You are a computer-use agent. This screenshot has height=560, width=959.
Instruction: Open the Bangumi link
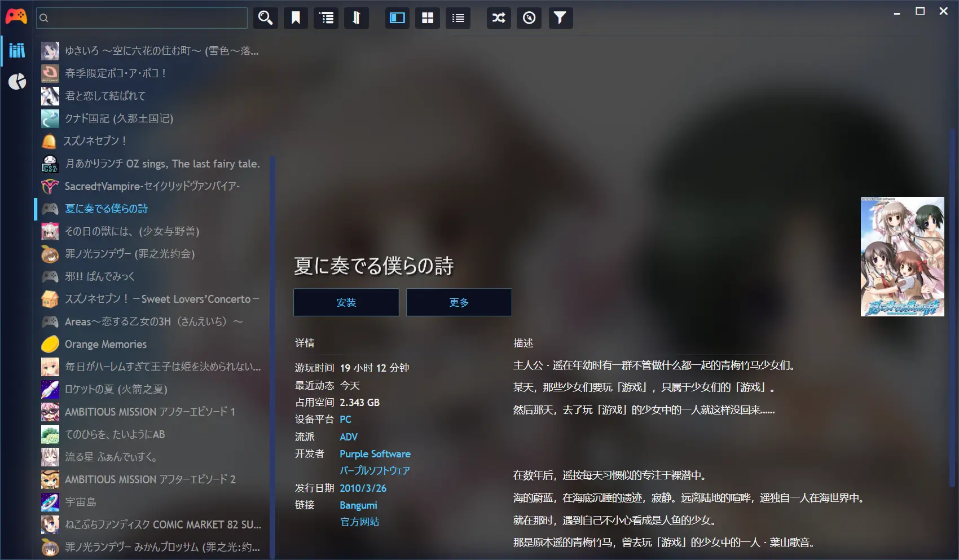358,505
